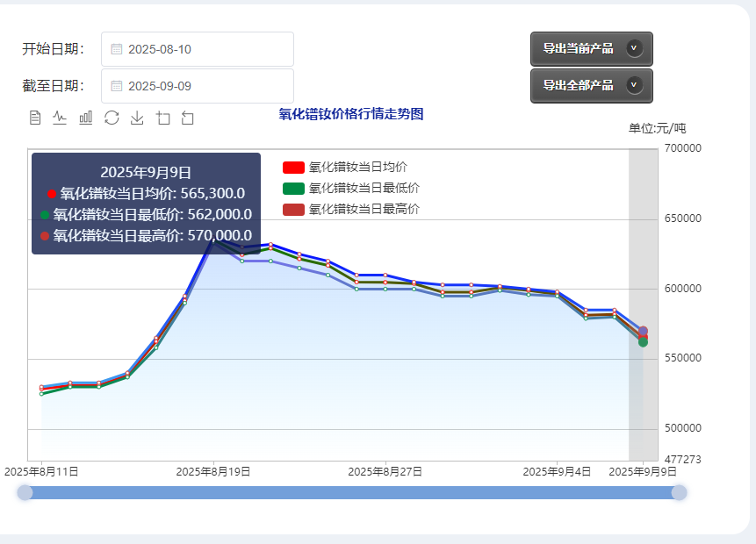Click the restore/refresh chart icon
The height and width of the screenshot is (544, 756).
(x=112, y=118)
